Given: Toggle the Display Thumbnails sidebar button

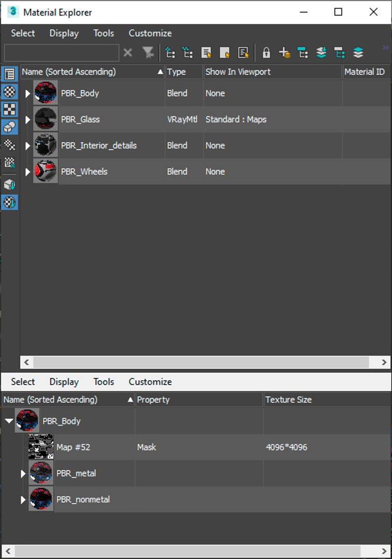Looking at the screenshot, I should (10, 74).
